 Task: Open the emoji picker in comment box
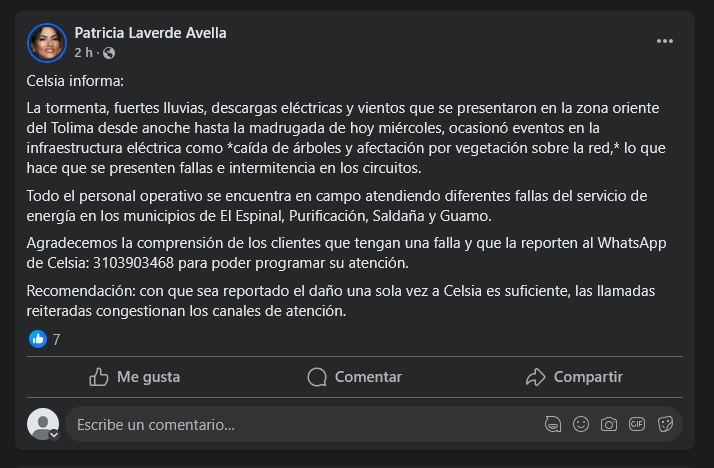click(x=581, y=424)
